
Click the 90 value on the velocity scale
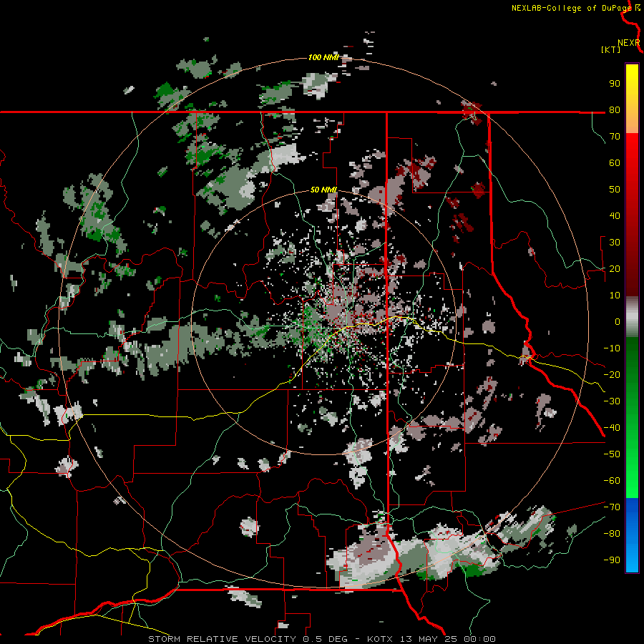point(615,84)
